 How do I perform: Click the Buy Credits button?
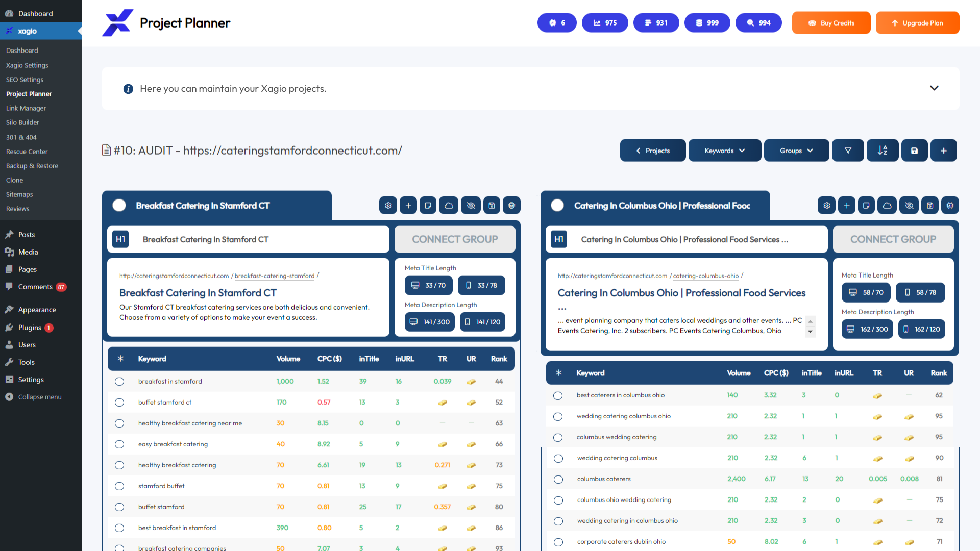tap(831, 22)
